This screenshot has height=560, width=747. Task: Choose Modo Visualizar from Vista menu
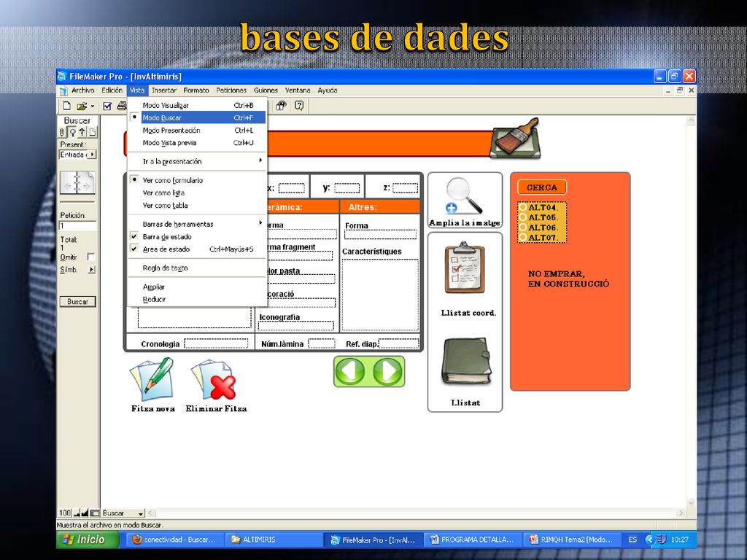(197, 105)
